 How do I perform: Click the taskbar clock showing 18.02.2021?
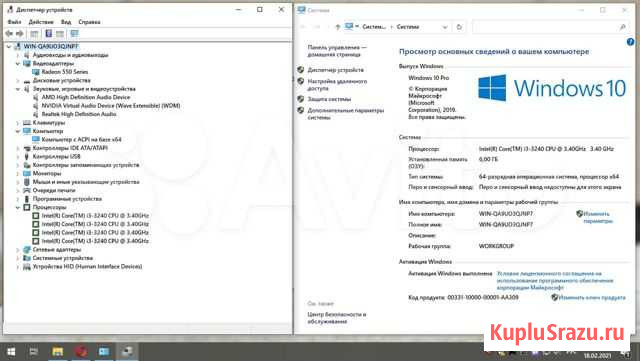click(x=598, y=356)
